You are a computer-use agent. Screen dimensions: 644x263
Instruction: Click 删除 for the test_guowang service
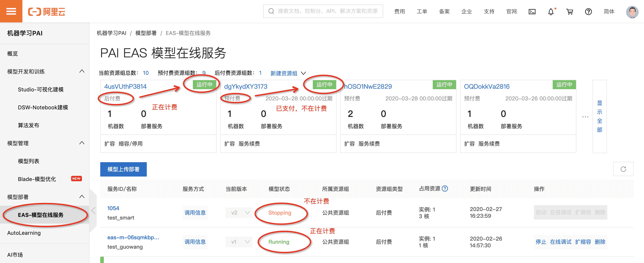click(599, 242)
